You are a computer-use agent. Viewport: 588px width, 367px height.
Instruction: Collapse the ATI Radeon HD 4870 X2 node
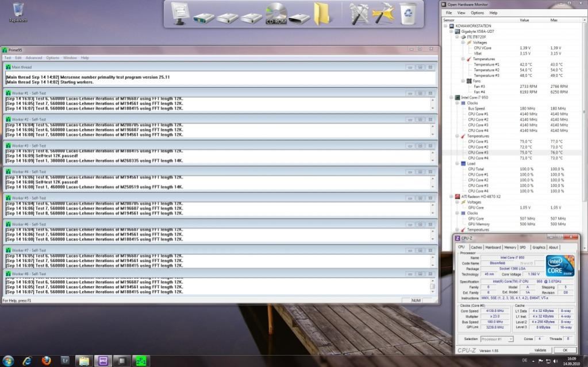(x=451, y=196)
